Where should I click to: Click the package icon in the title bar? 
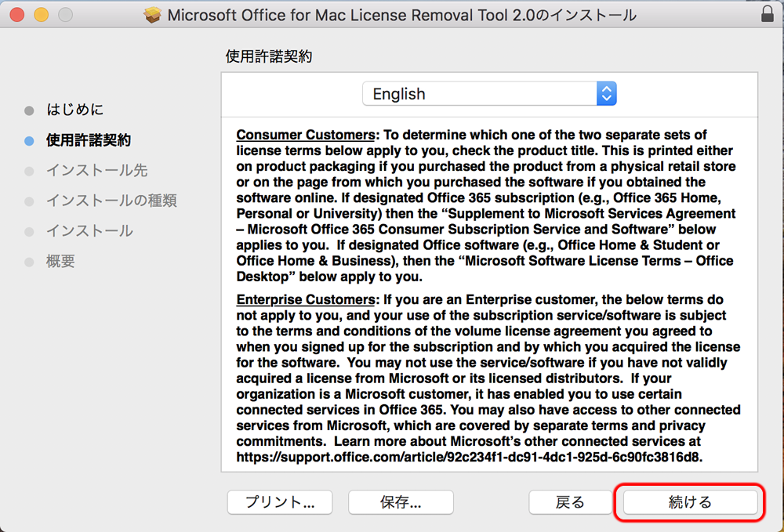(x=153, y=15)
